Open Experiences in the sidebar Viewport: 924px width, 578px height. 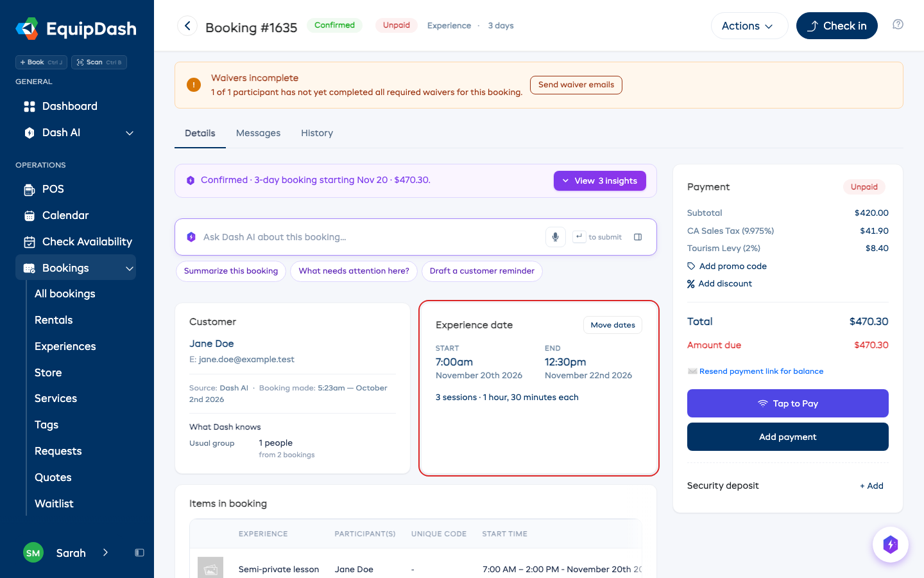[65, 346]
